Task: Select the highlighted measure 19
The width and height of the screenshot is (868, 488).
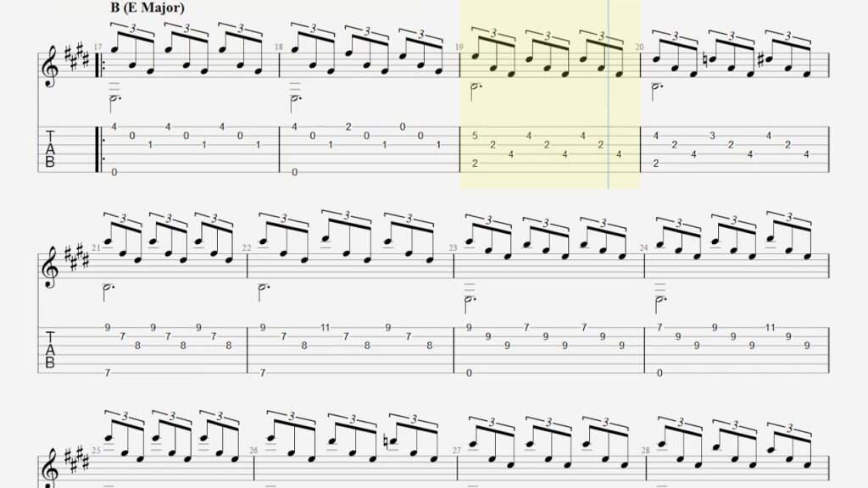Action: click(549, 94)
